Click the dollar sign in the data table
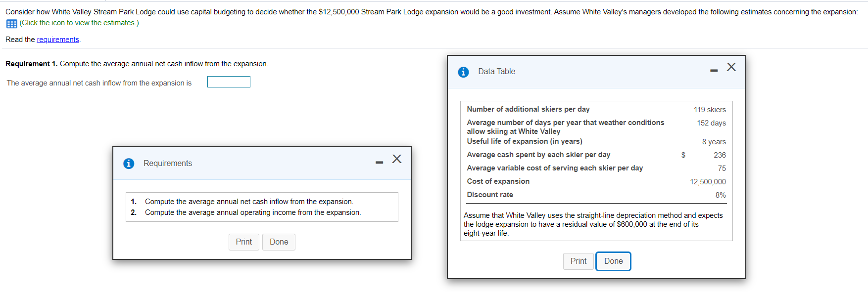The height and width of the screenshot is (292, 868). click(683, 155)
